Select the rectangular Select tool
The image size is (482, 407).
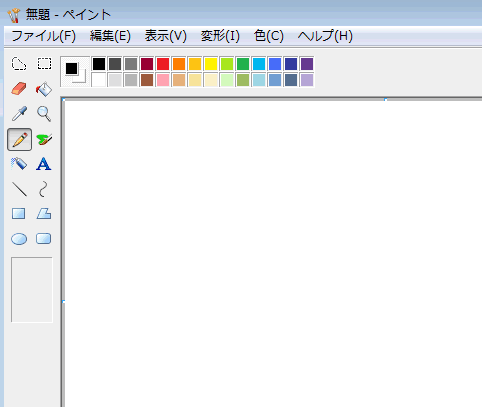pyautogui.click(x=44, y=64)
